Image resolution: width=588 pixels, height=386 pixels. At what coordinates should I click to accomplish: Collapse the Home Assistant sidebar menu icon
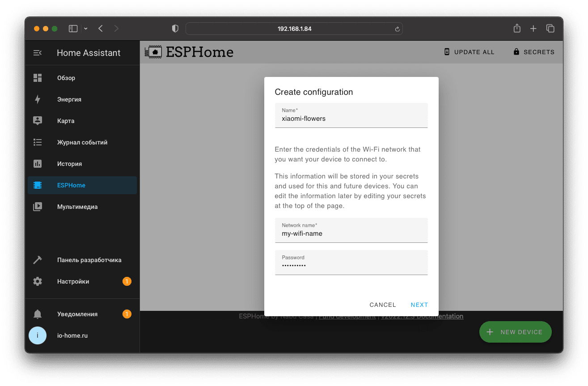pyautogui.click(x=38, y=53)
